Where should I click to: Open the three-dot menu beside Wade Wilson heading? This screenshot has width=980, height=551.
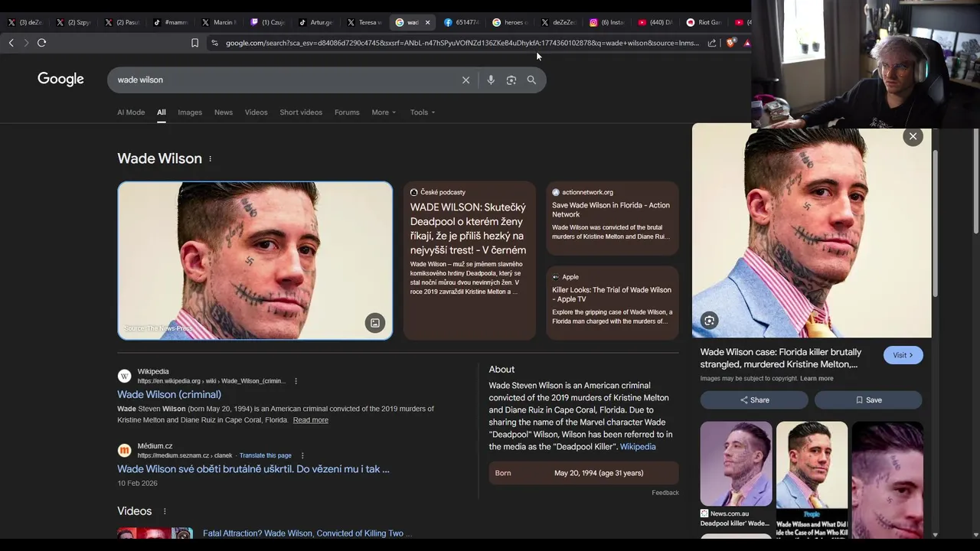[210, 158]
